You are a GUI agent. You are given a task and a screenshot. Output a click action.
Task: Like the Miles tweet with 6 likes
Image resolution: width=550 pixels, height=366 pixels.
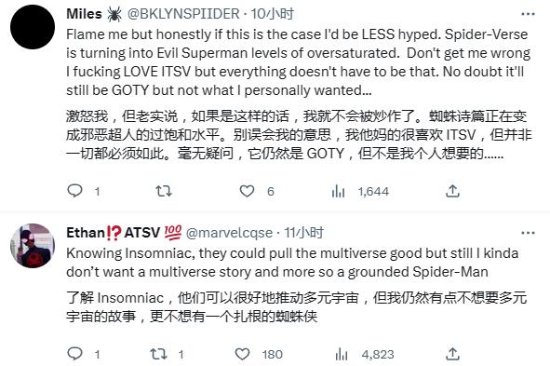247,191
